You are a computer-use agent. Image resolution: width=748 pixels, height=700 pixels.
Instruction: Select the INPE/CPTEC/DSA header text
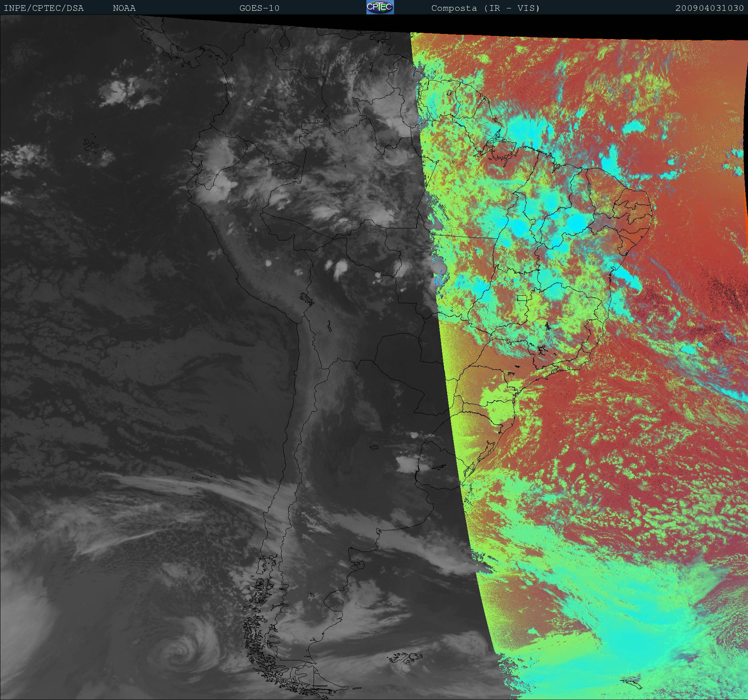(44, 8)
